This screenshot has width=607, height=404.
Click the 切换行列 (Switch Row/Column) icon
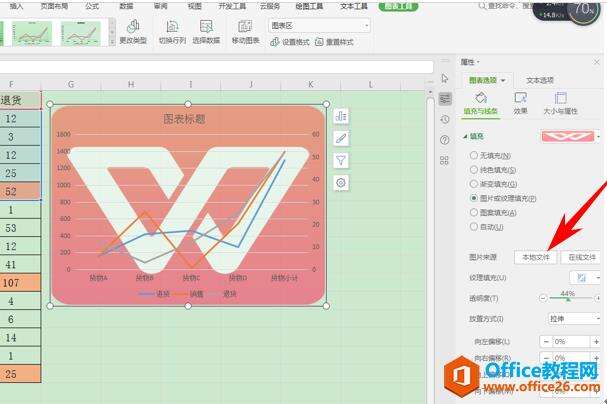coord(172,26)
